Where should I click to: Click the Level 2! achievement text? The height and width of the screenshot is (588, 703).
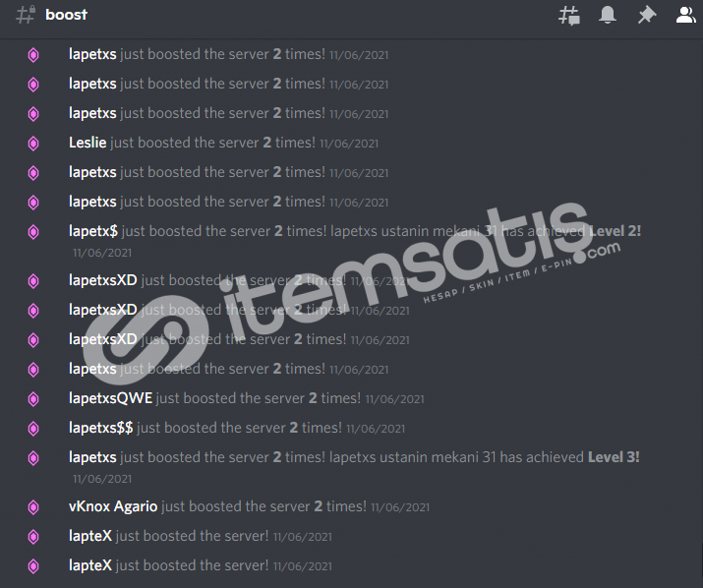point(615,231)
